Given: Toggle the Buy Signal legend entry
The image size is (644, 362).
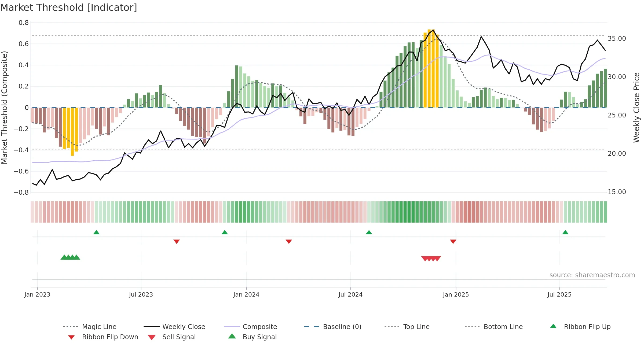Looking at the screenshot, I should (252, 337).
